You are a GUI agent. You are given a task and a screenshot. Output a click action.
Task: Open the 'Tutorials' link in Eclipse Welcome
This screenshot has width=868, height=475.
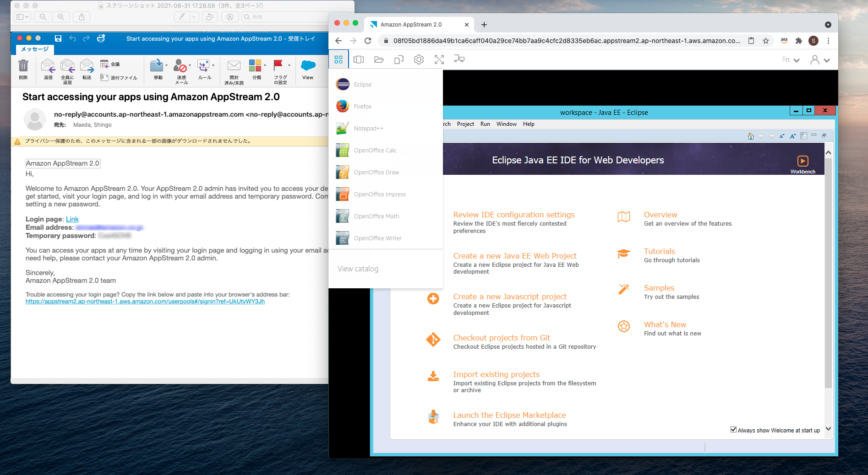[659, 251]
